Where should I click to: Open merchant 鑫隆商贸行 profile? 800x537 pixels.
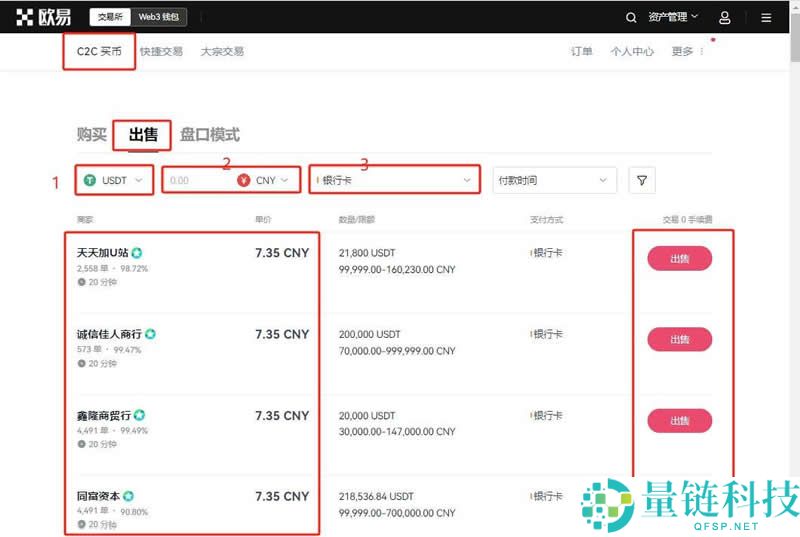click(104, 416)
